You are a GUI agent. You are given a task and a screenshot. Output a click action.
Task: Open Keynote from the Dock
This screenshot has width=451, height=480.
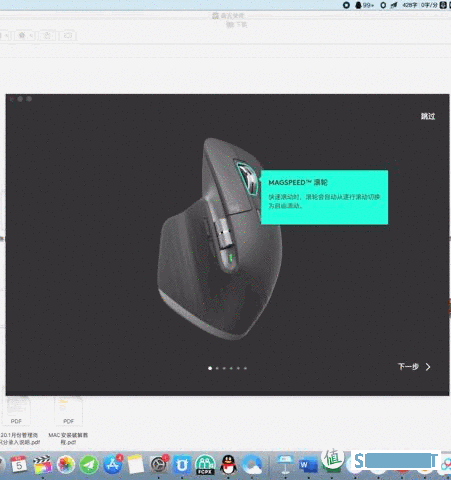(x=285, y=464)
